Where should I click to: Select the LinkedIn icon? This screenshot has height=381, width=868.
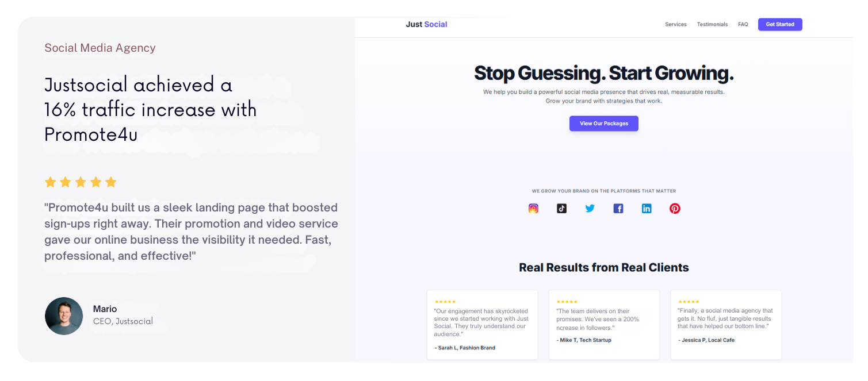[x=647, y=209]
